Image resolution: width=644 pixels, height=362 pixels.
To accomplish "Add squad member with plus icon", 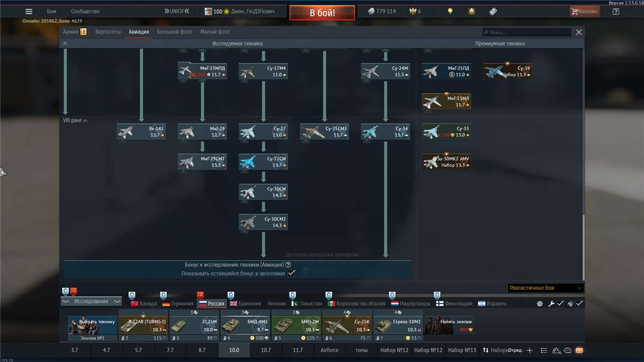I will click(x=530, y=350).
